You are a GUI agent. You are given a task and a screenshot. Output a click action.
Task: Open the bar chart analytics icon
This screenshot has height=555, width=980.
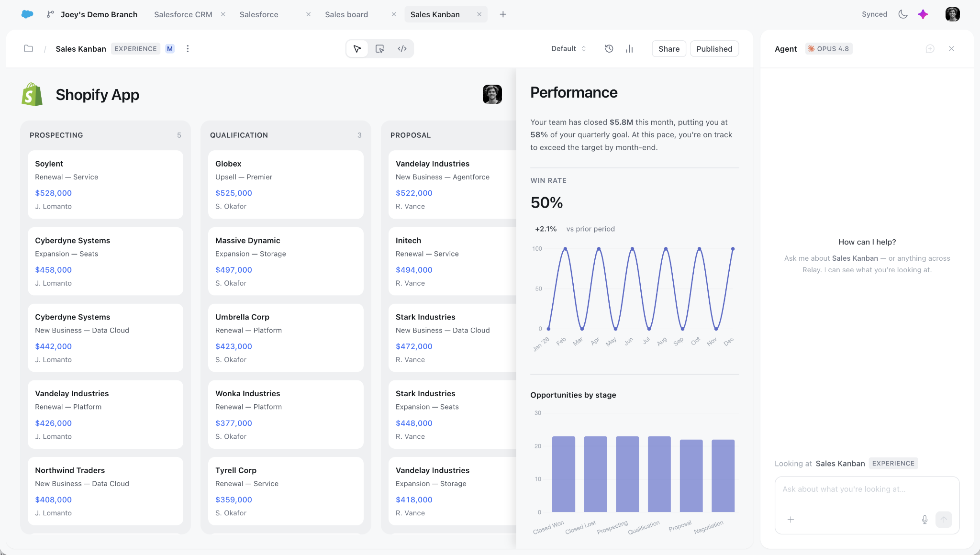[629, 49]
